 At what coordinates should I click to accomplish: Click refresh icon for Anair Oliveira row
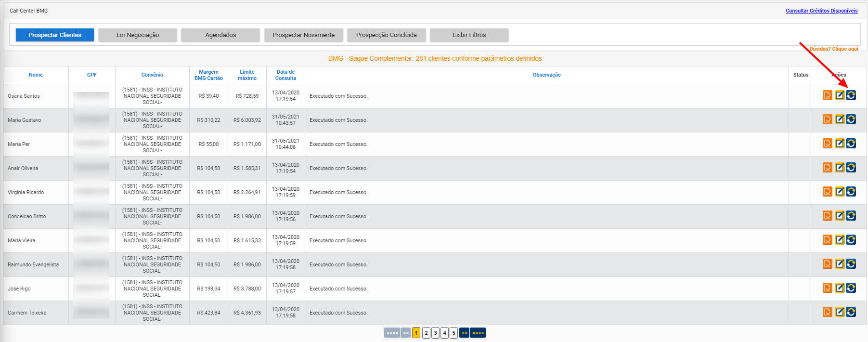851,168
